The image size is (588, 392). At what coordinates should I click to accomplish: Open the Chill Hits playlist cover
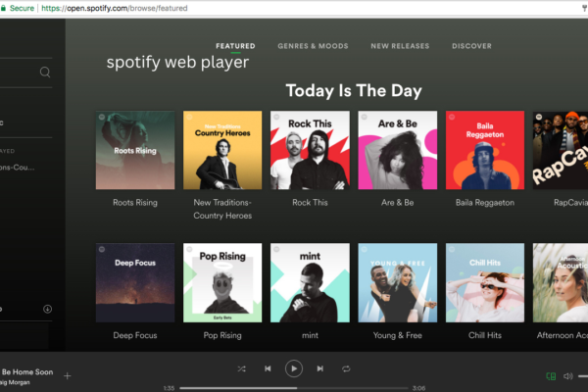click(485, 282)
